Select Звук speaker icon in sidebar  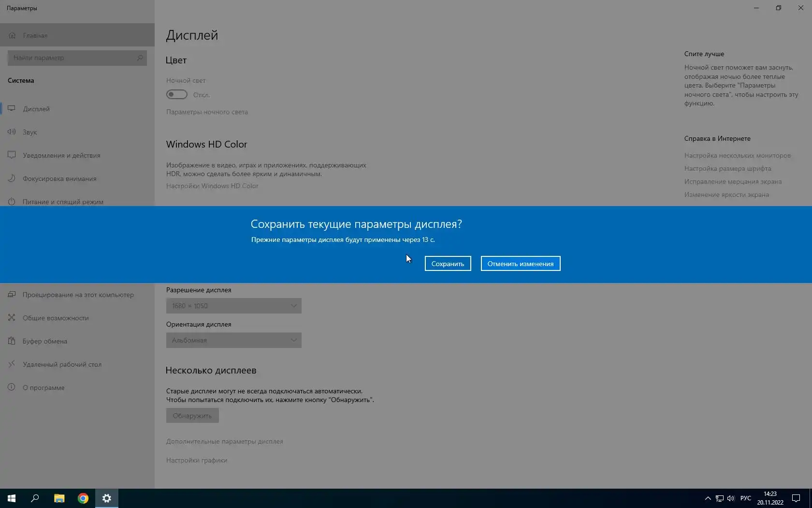coord(12,132)
